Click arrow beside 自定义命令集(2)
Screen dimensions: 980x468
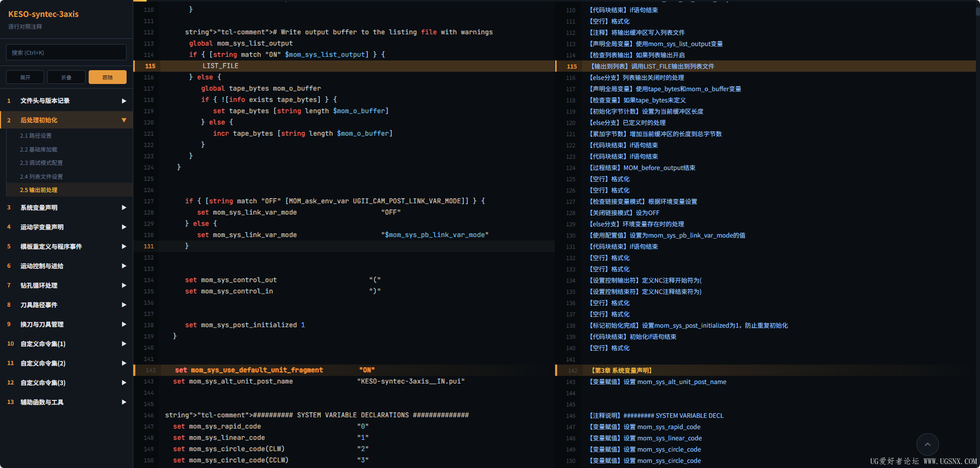point(124,364)
